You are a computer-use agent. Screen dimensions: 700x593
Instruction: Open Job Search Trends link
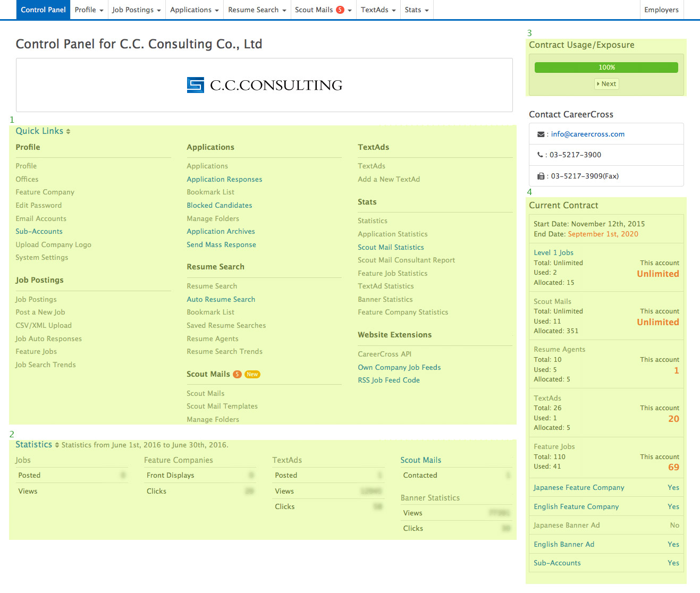tap(45, 365)
